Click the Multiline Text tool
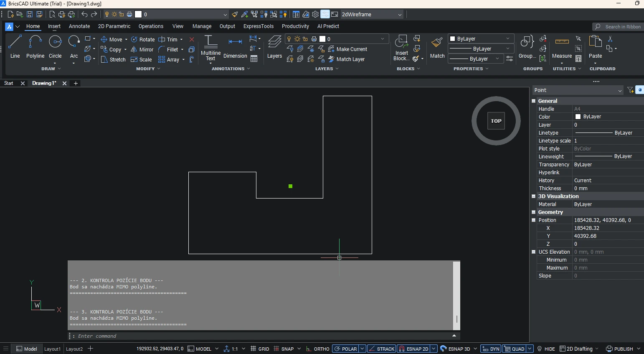This screenshot has height=354, width=644. [210, 48]
